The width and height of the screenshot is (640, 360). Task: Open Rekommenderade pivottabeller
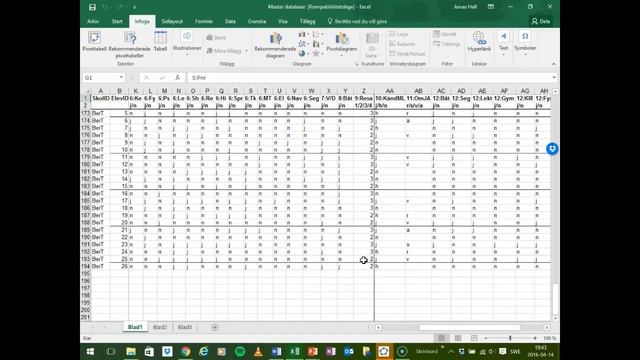[x=130, y=44]
